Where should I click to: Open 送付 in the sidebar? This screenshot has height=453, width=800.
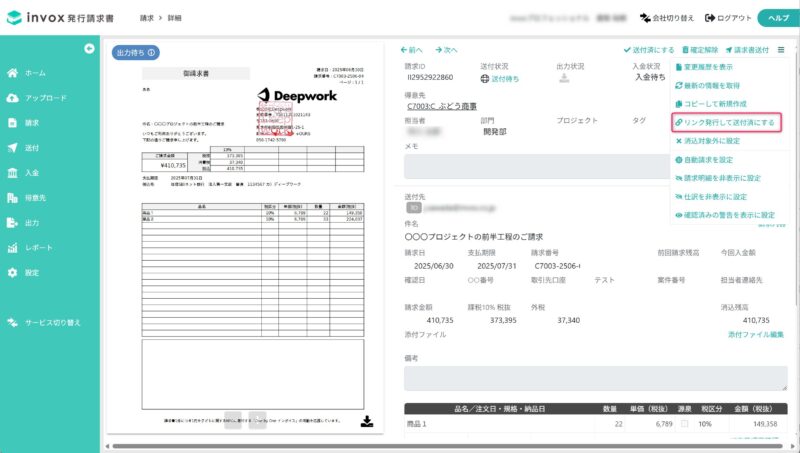[x=23, y=148]
